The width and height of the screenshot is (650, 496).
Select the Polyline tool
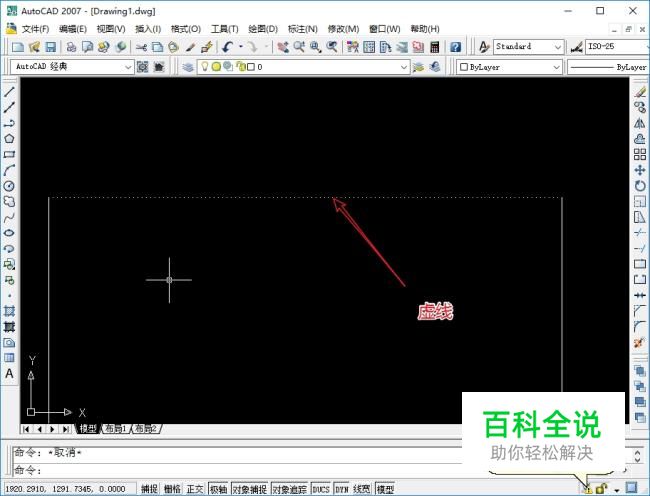click(9, 123)
